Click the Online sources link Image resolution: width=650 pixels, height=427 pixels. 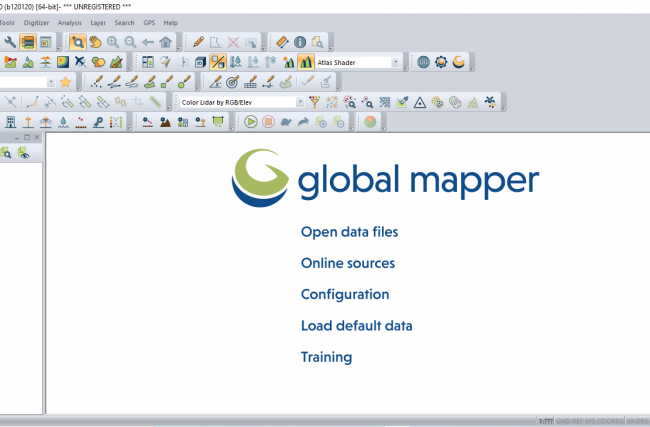[348, 263]
